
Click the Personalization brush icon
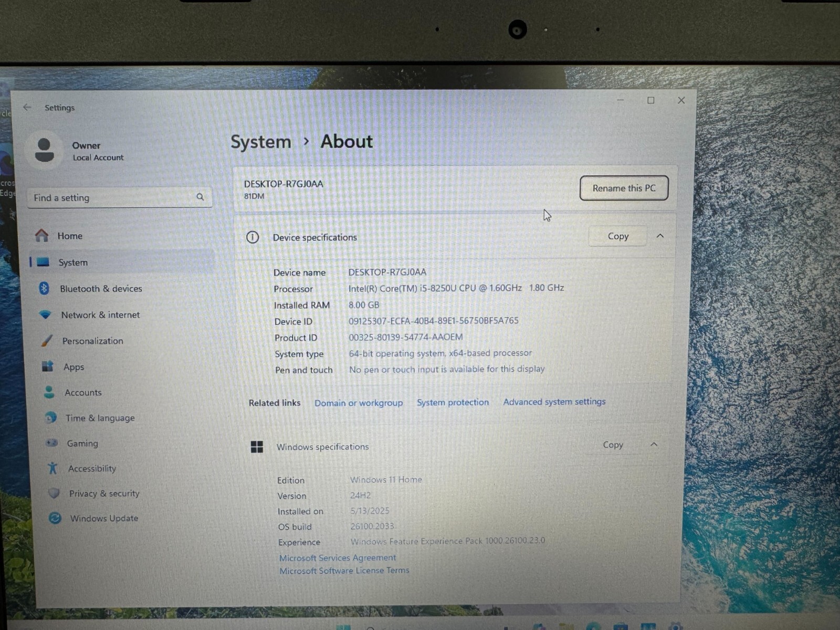tap(47, 341)
